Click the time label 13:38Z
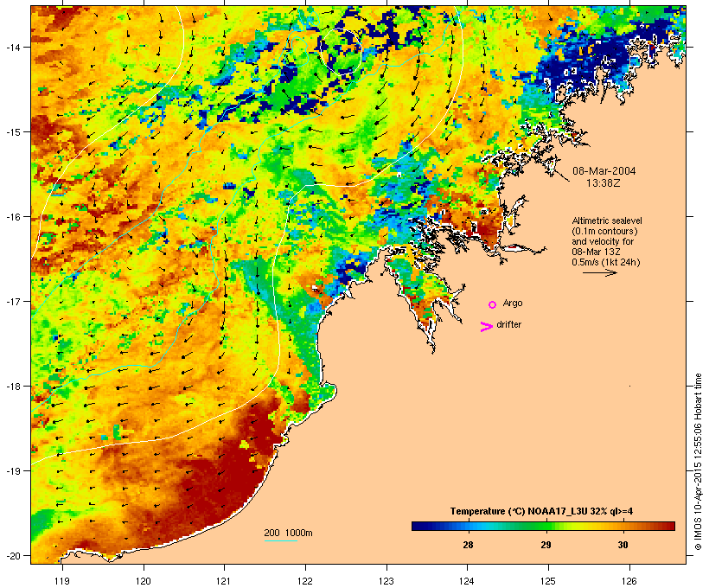The height and width of the screenshot is (588, 709). pos(604,183)
